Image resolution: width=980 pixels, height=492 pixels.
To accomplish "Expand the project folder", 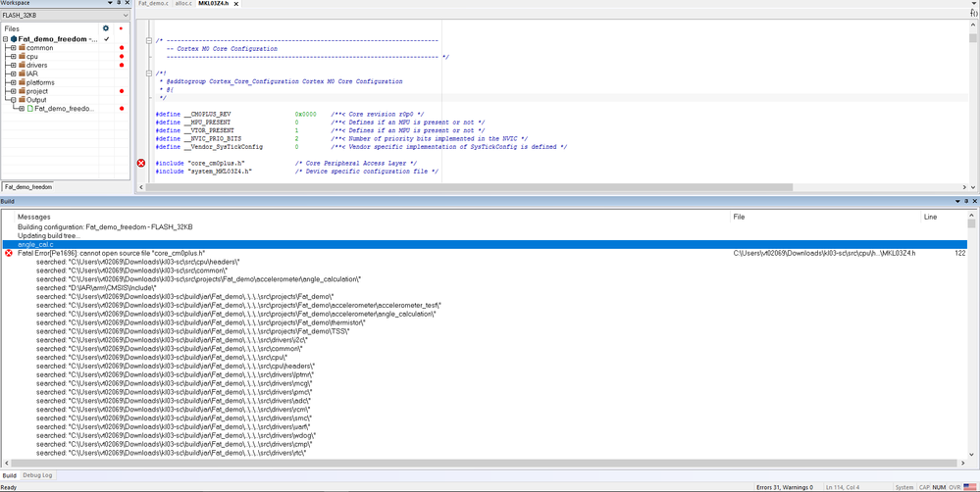I will [13, 91].
